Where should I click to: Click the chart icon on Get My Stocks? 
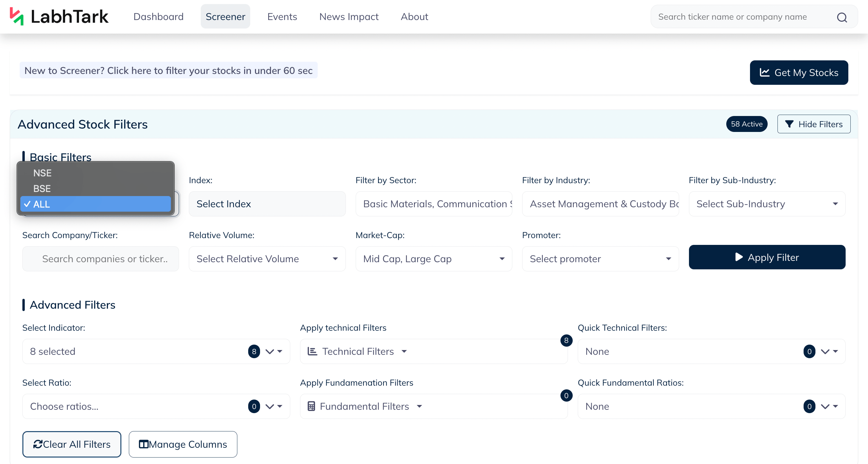click(x=765, y=72)
